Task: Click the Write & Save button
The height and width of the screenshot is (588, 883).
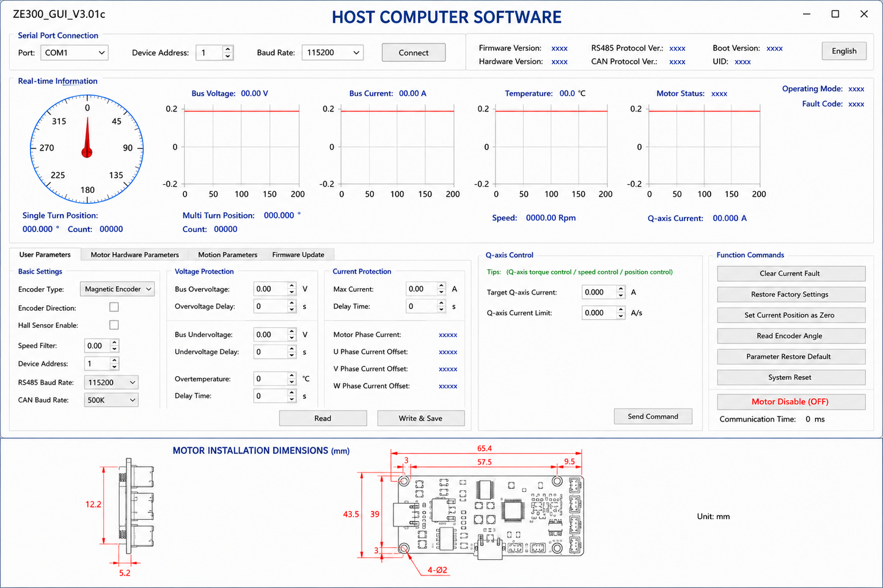Action: pyautogui.click(x=421, y=418)
